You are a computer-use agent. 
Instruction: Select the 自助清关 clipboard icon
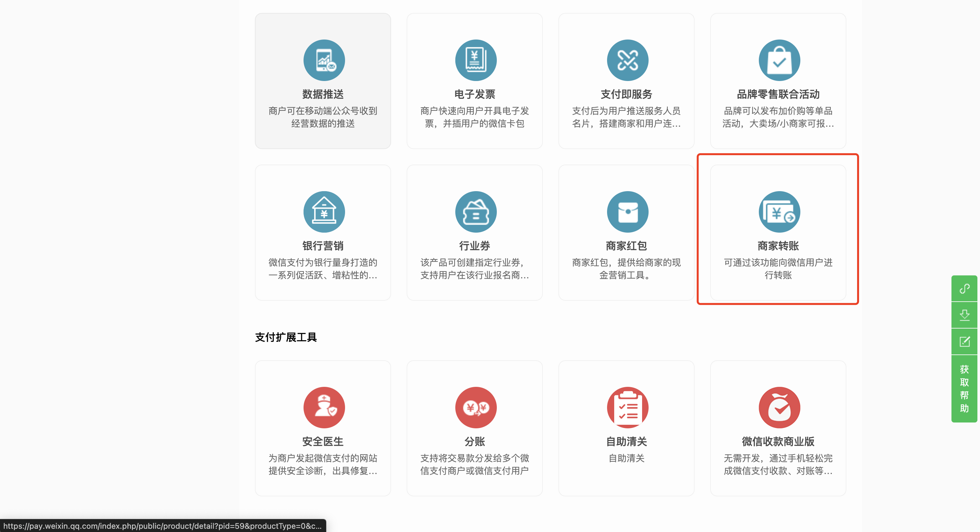(627, 407)
